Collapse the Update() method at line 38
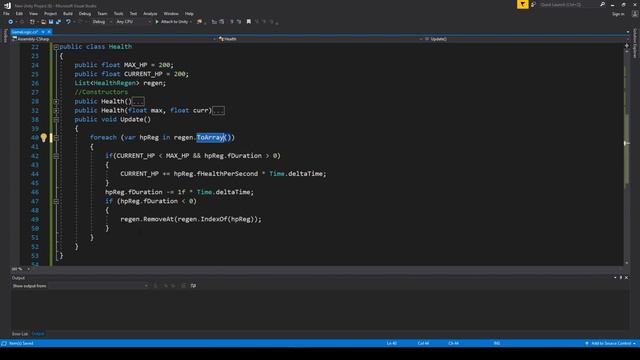The image size is (640, 360). tap(56, 120)
